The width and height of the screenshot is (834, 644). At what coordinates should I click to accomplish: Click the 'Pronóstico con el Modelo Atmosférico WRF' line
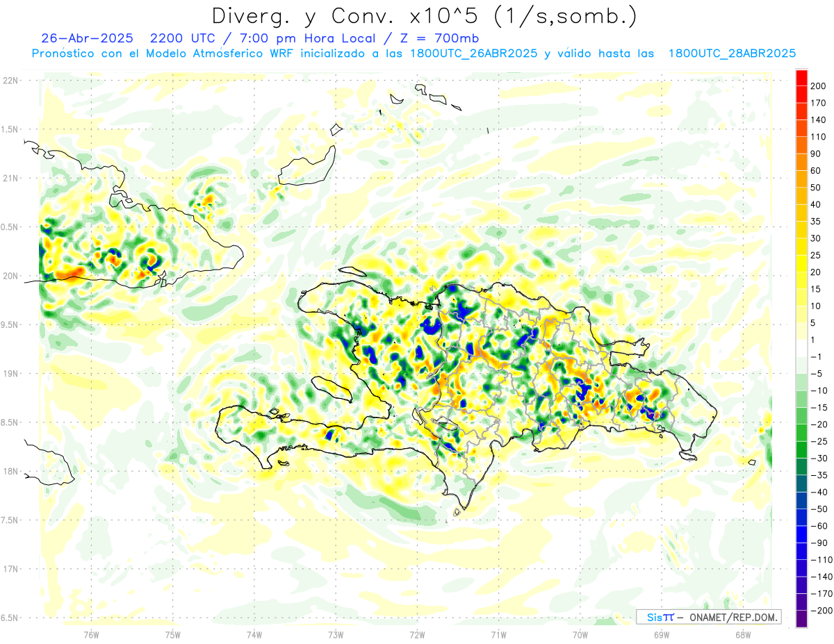click(x=163, y=53)
